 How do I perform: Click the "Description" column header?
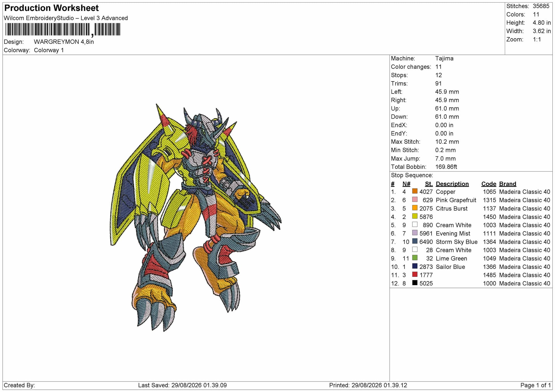(x=452, y=184)
